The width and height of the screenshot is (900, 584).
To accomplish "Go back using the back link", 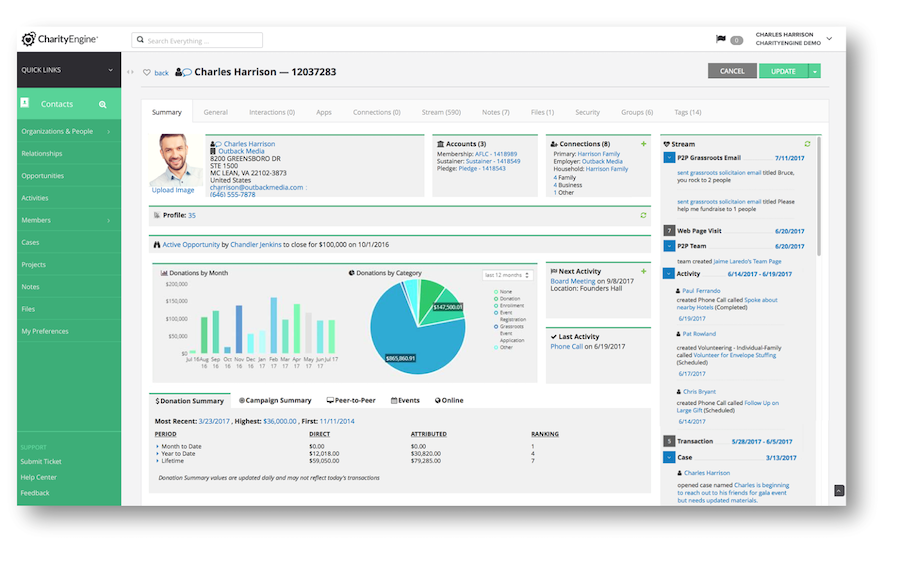I will click(161, 73).
